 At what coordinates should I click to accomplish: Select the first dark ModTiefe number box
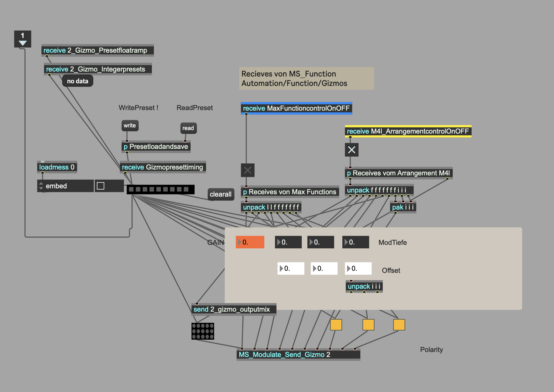pos(288,242)
